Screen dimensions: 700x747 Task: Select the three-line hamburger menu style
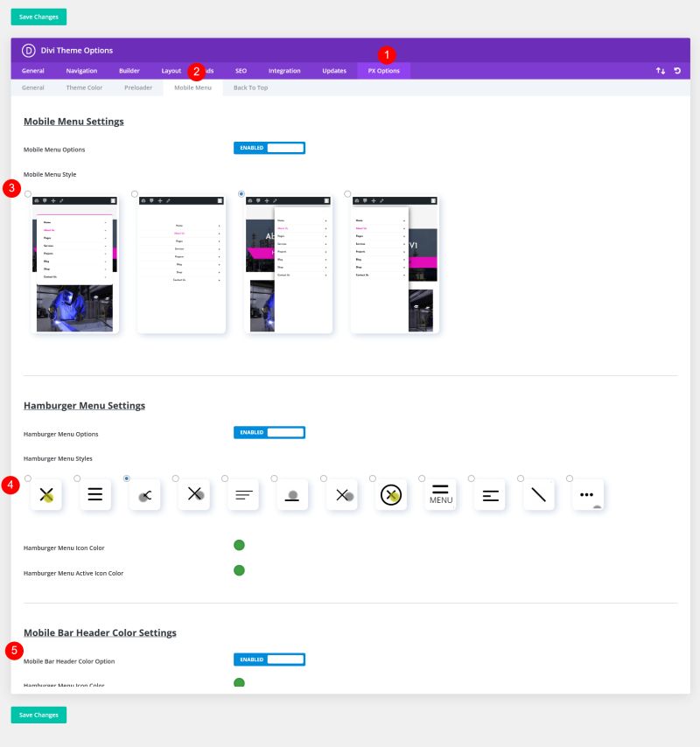pos(95,494)
